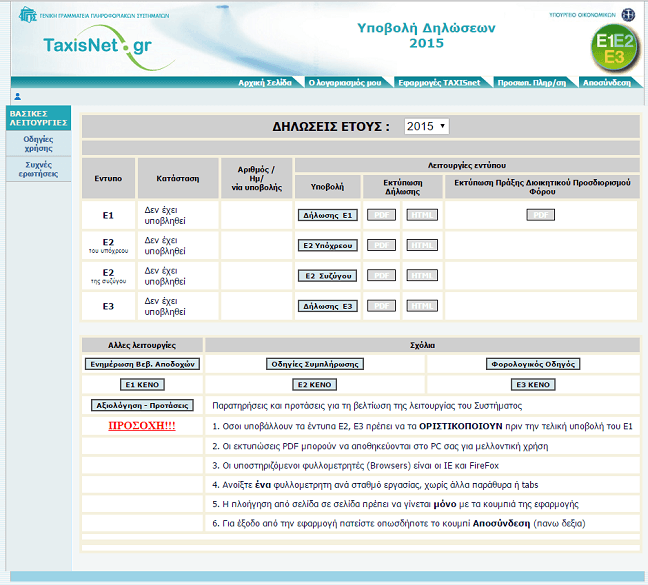Click PDF button in Ε2 του υπόχρεου row
This screenshot has width=648, height=585.
point(381,245)
